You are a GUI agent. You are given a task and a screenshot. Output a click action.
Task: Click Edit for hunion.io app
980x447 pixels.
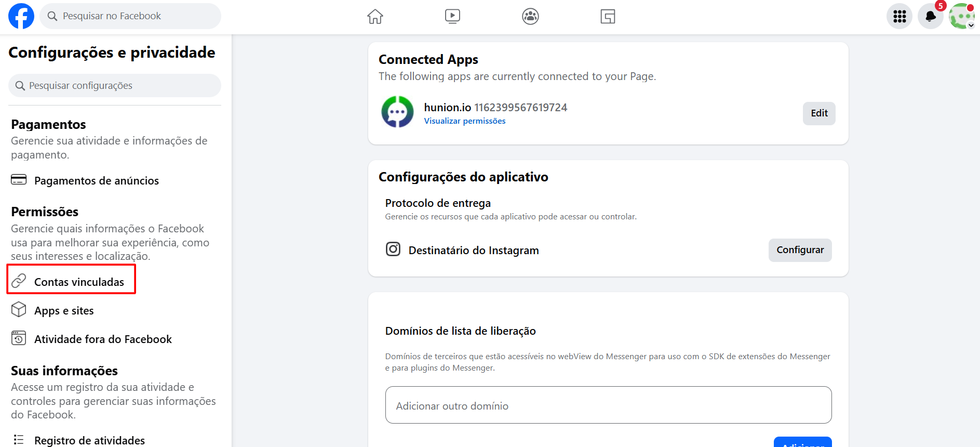[818, 113]
